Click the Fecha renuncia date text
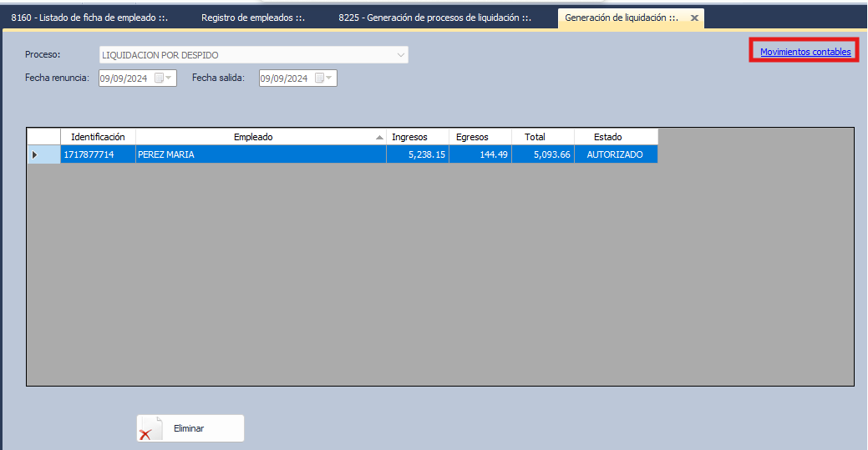868x450 pixels. (x=124, y=78)
